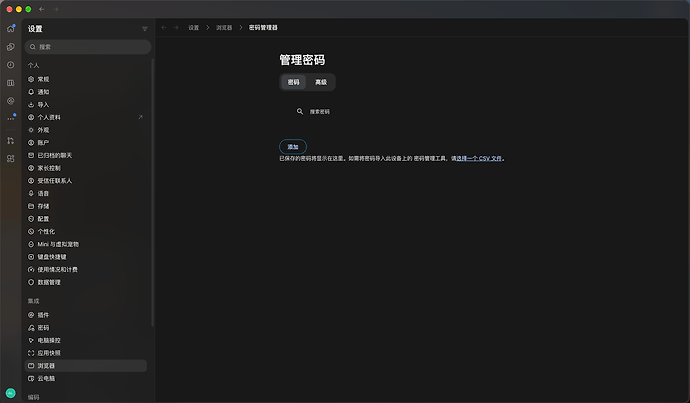The height and width of the screenshot is (403, 690).
Task: Click the chat bubbles icon in left rail
Action: (11, 47)
